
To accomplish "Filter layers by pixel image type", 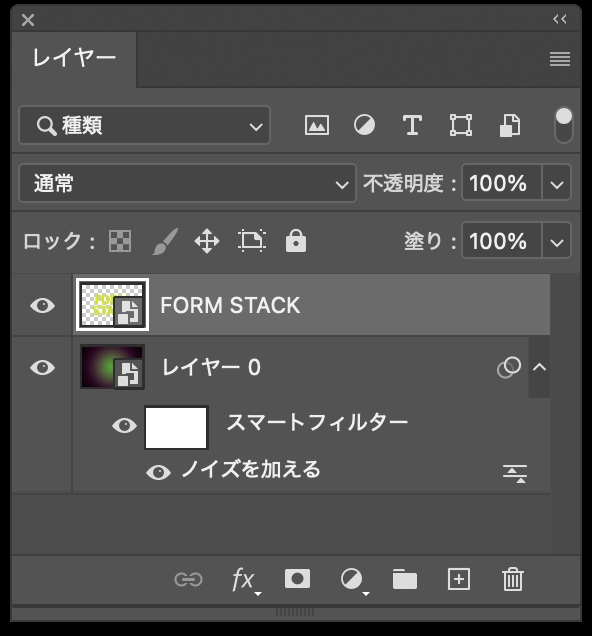I will pos(317,125).
